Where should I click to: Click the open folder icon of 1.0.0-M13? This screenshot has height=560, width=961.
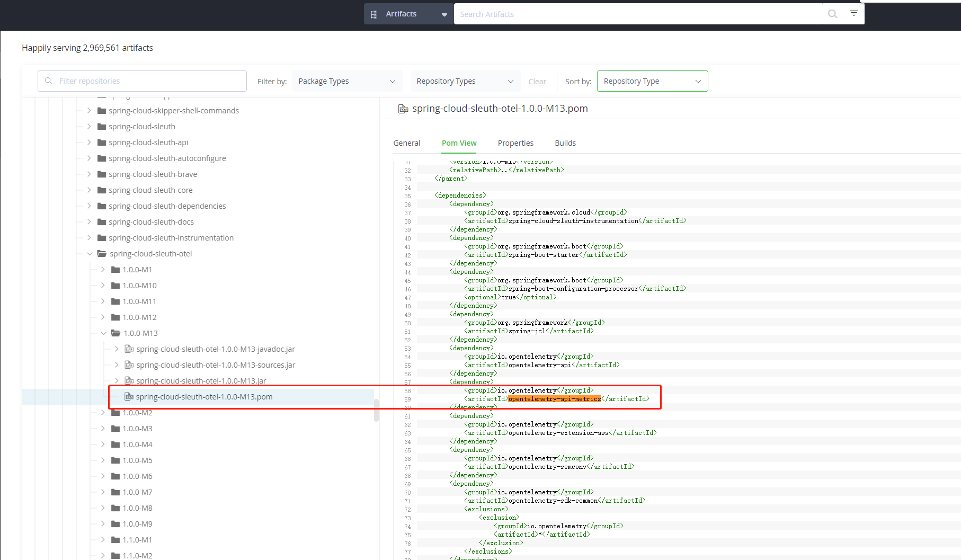(115, 333)
